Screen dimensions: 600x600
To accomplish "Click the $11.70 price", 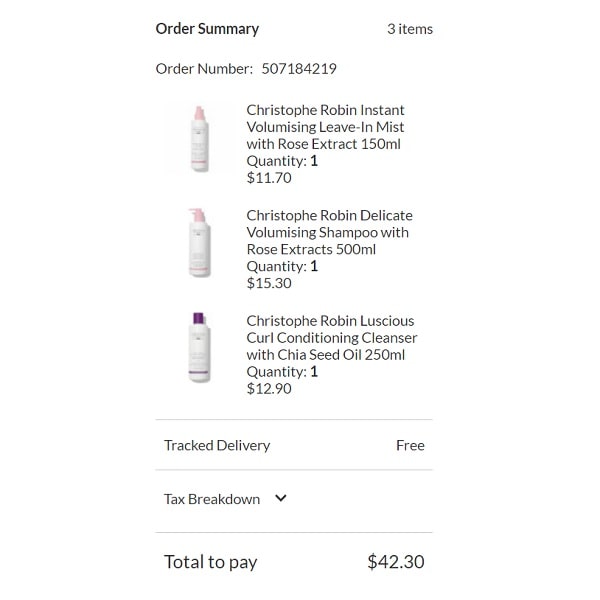I will [269, 178].
